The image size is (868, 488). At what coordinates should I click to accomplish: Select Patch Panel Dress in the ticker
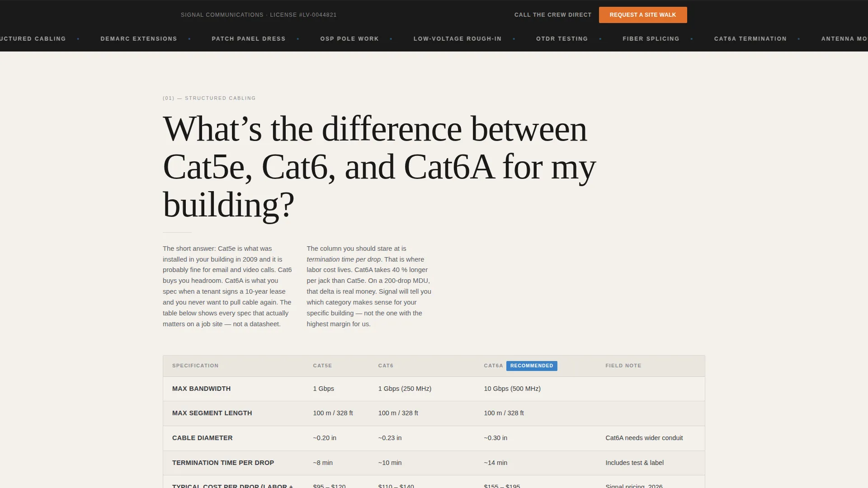(x=249, y=39)
